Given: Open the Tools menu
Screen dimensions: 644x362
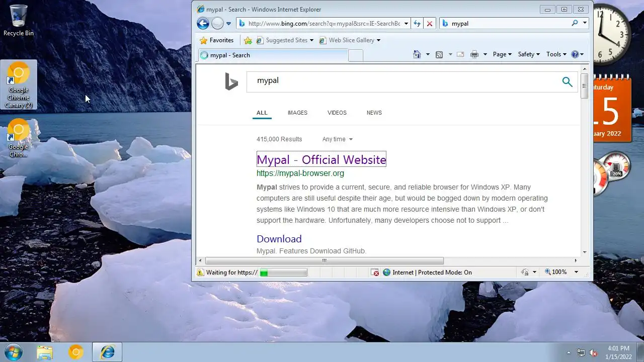Looking at the screenshot, I should tap(556, 54).
